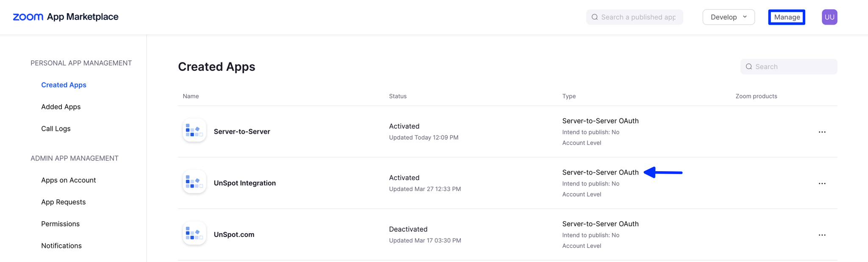The image size is (868, 262).
Task: Open more options for UnSpot Integration
Action: (822, 183)
